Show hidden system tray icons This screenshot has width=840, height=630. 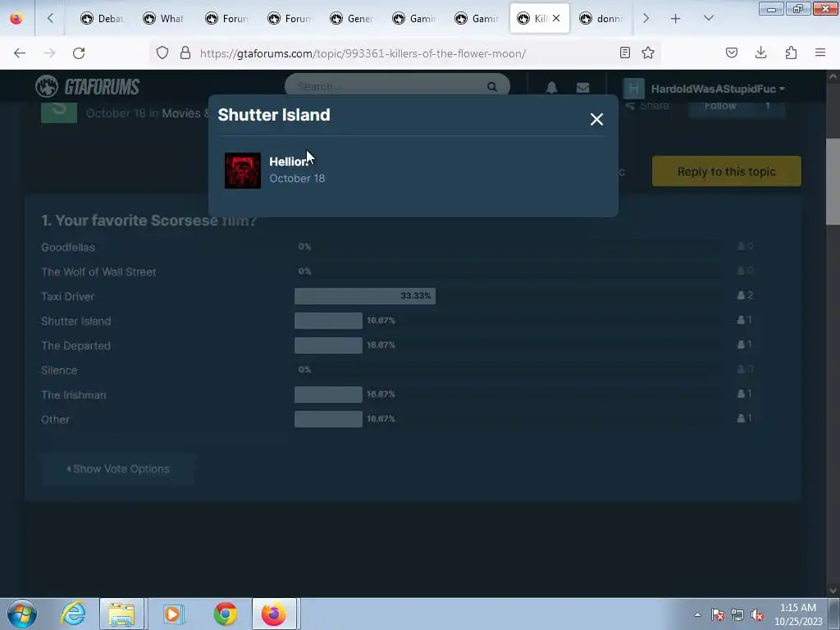click(697, 614)
